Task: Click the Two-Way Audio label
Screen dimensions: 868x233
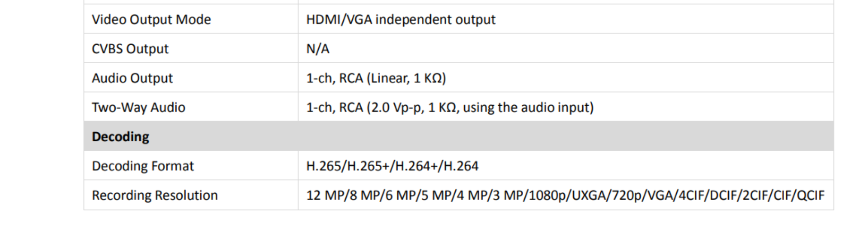Action: (138, 107)
